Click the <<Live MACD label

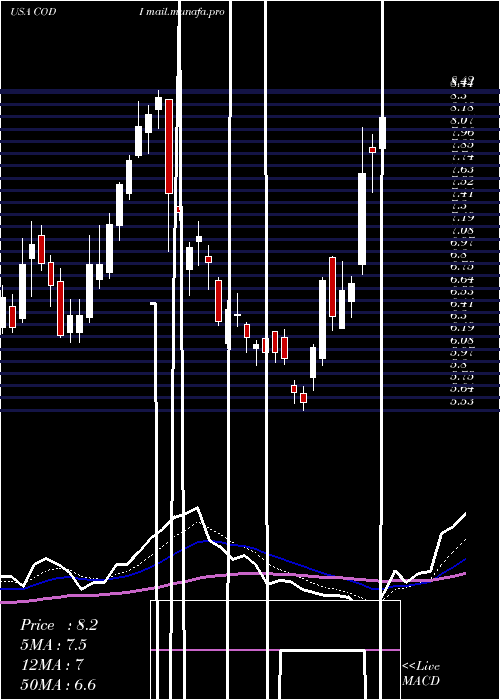point(421,673)
